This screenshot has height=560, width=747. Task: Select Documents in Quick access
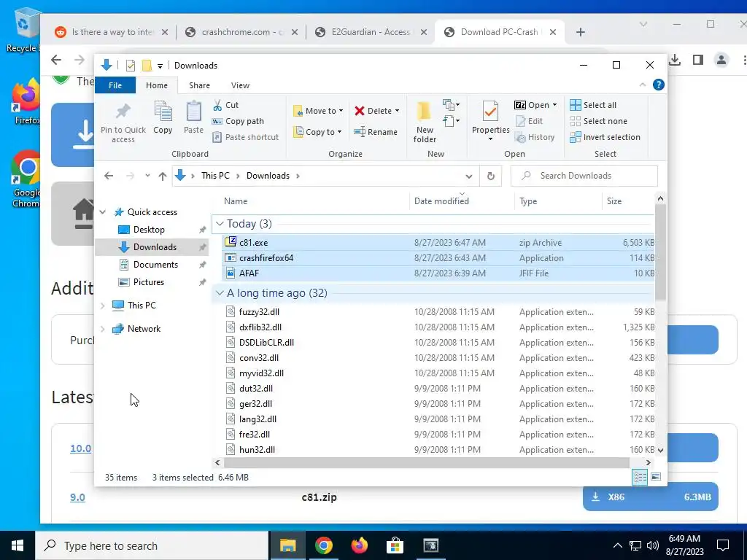(x=155, y=264)
